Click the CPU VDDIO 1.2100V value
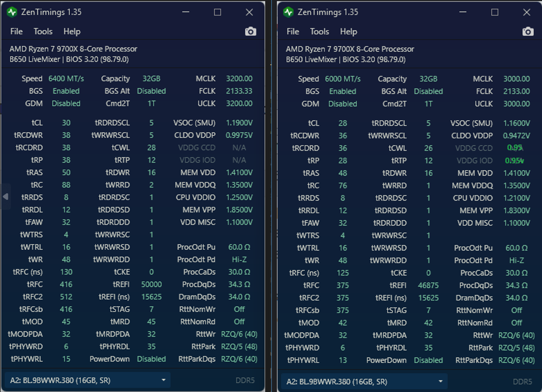The height and width of the screenshot is (392, 542). tap(516, 198)
